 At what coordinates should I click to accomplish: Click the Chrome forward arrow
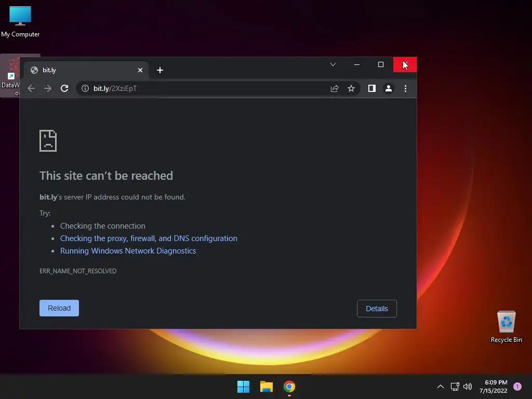click(x=48, y=88)
